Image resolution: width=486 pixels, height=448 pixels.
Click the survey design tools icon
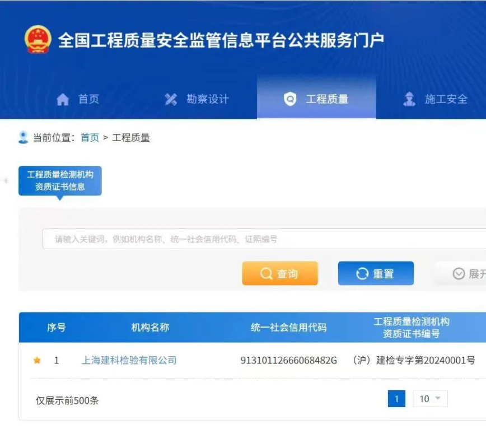(x=171, y=100)
